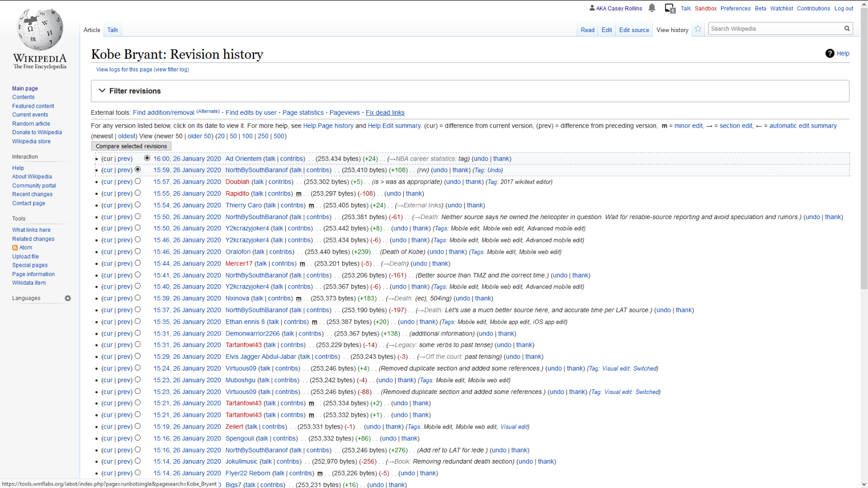Click inside the Search Wikipedia field
The image size is (868, 488).
[x=774, y=29]
